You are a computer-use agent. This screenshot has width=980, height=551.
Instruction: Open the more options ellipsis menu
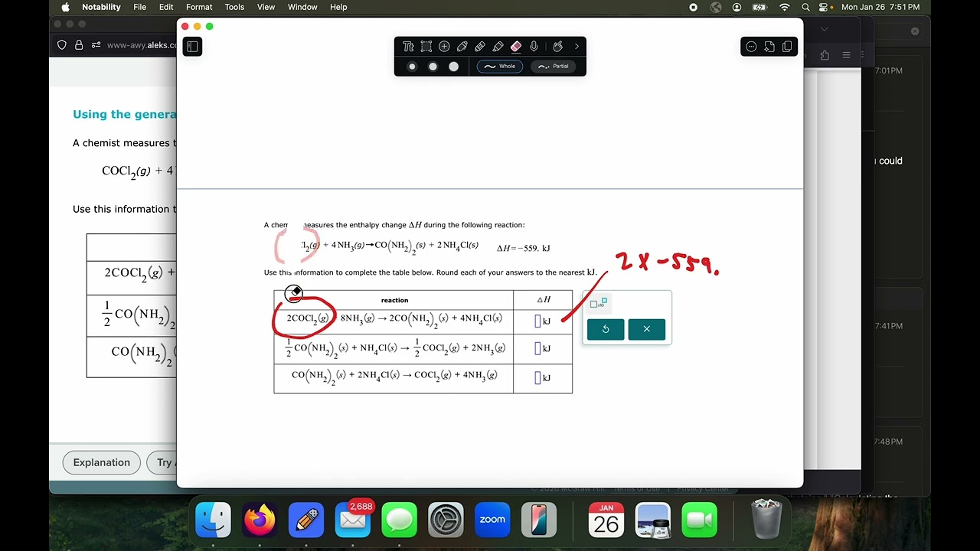(x=751, y=47)
